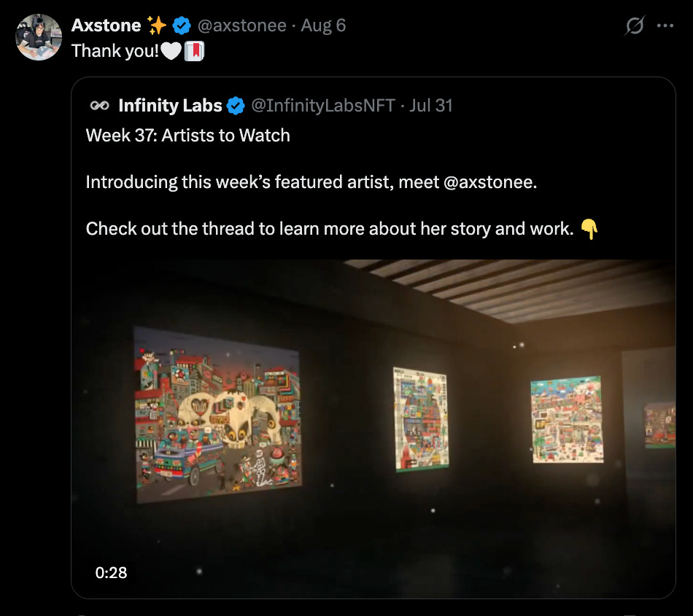
Task: Click the pointing-down emoji in quote
Action: [589, 229]
